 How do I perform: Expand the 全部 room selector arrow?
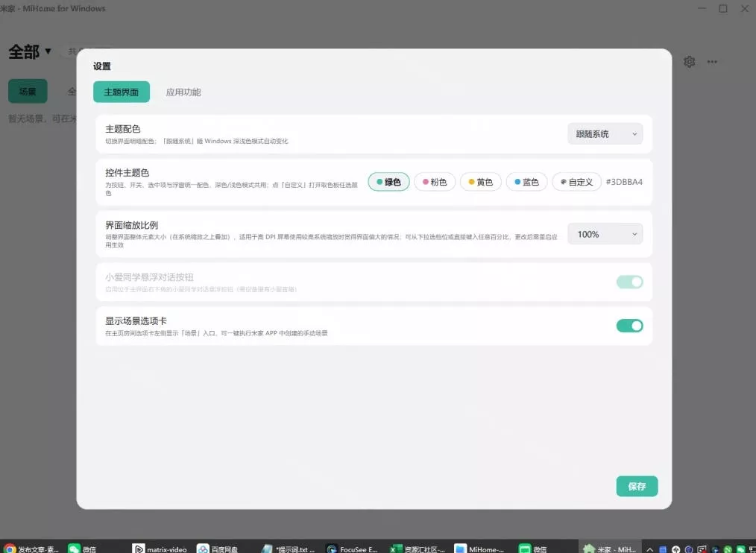coord(48,51)
